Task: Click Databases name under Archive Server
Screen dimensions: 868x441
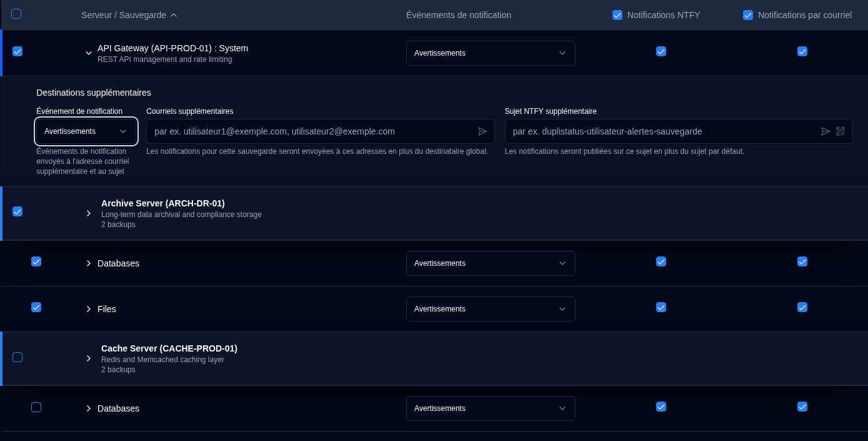Action: click(x=118, y=263)
